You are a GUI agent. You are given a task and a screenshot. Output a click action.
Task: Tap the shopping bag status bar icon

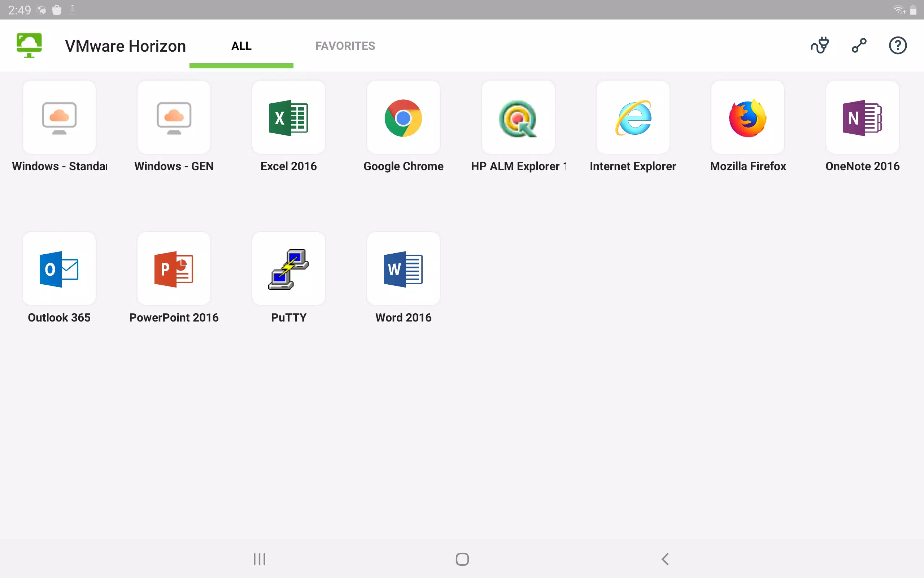pos(57,10)
